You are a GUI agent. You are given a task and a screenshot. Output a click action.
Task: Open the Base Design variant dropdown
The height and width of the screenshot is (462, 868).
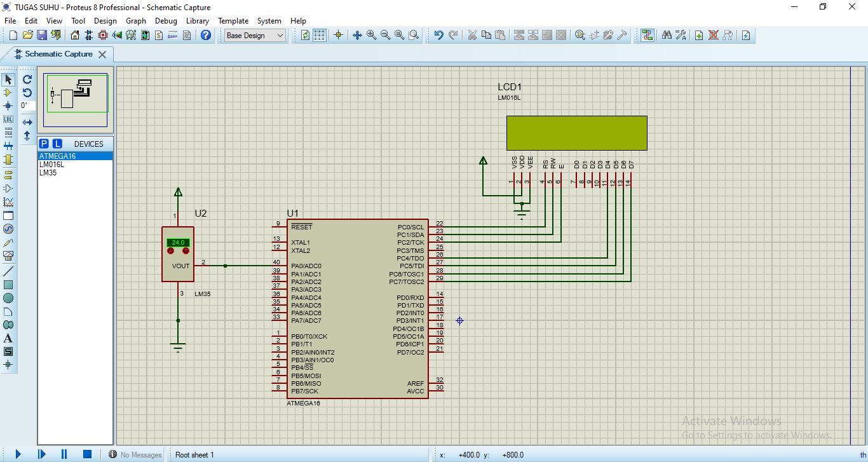(x=255, y=36)
